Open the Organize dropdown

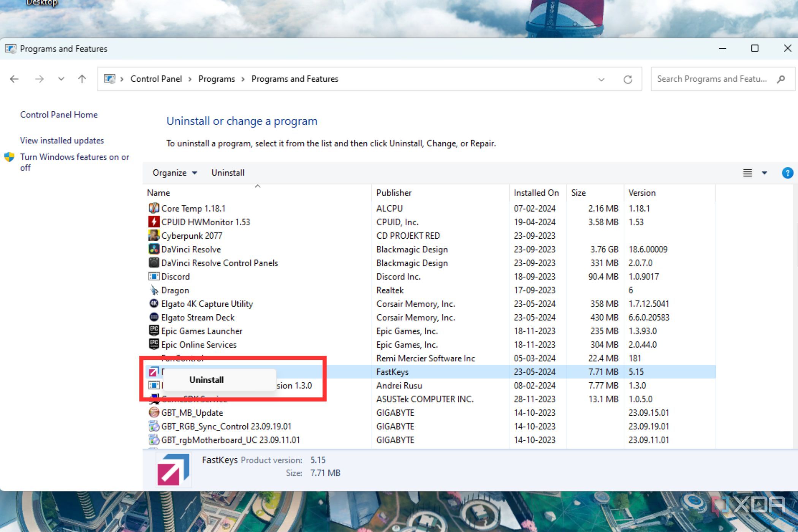click(174, 173)
